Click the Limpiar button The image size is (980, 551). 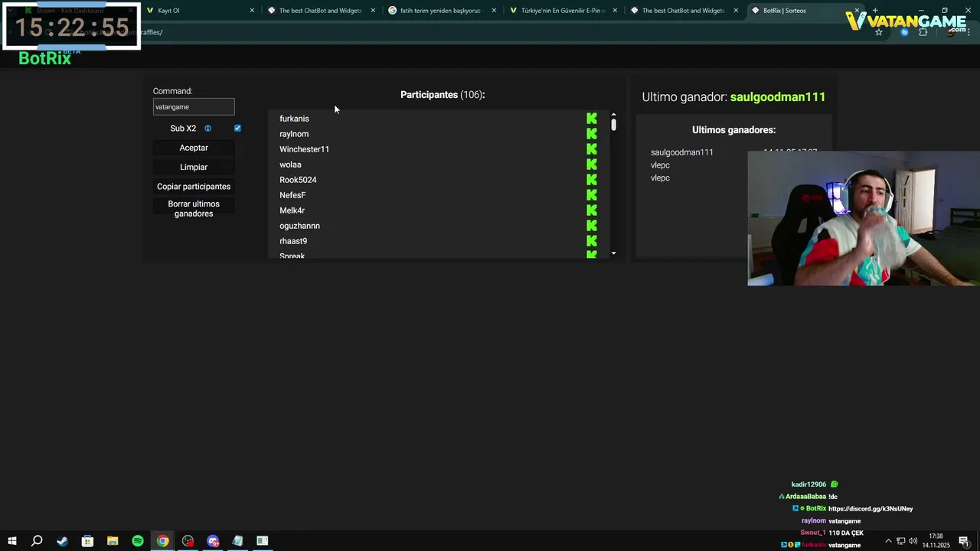(x=194, y=167)
